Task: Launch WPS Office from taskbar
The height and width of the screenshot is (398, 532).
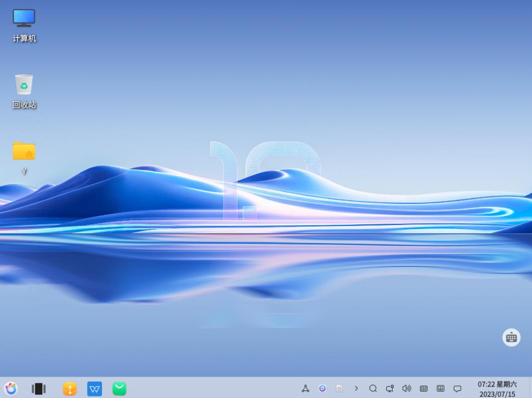Action: pyautogui.click(x=94, y=388)
